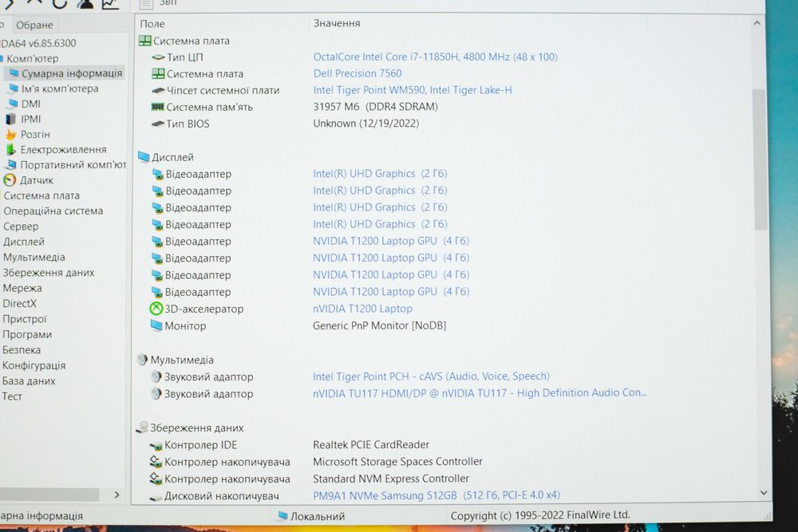The image size is (798, 532).
Task: Select the 31957 Мб (DDR4 SDRAM) value
Action: 376,107
